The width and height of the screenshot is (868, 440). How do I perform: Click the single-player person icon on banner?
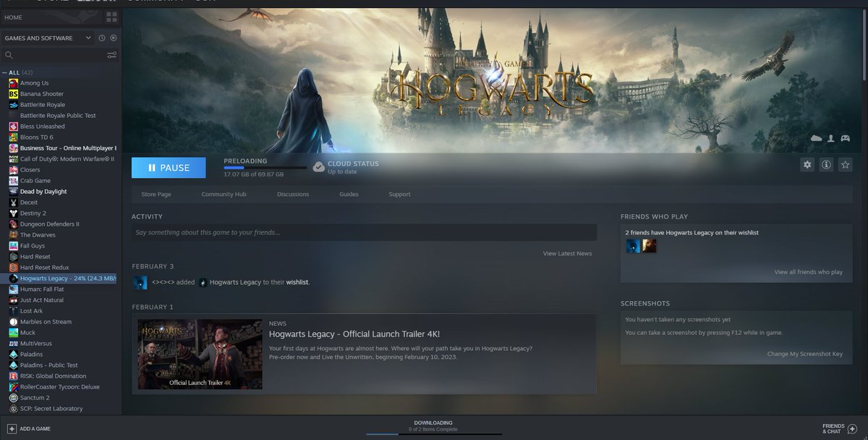click(831, 138)
